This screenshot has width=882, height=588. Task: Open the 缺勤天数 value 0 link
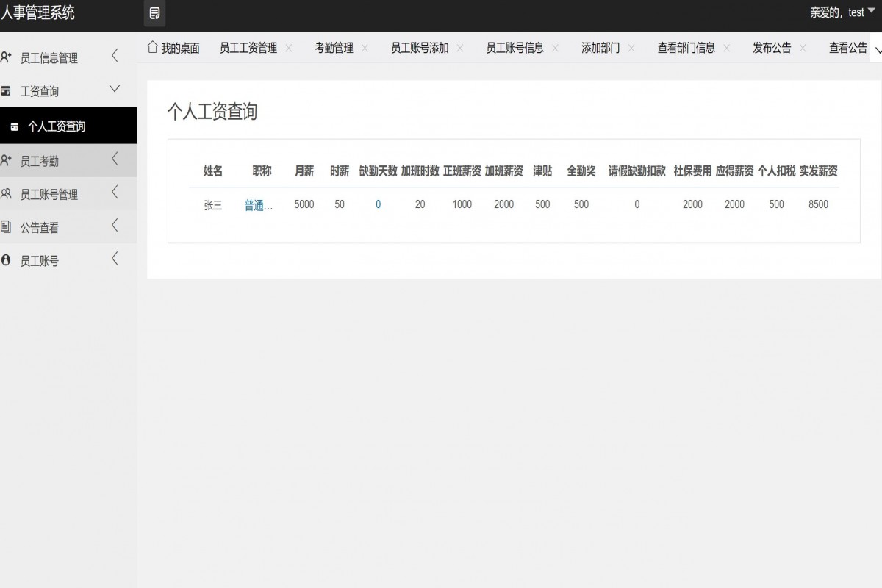[x=378, y=205]
